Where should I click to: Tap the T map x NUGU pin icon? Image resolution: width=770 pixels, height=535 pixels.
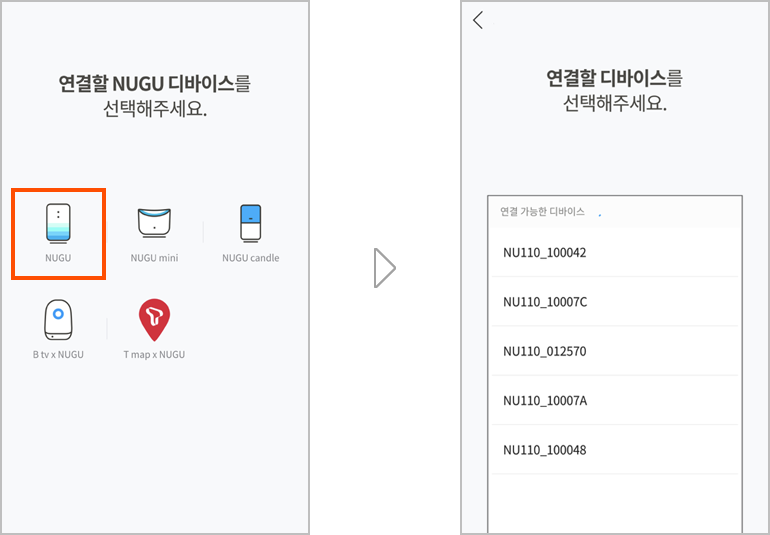pos(154,320)
